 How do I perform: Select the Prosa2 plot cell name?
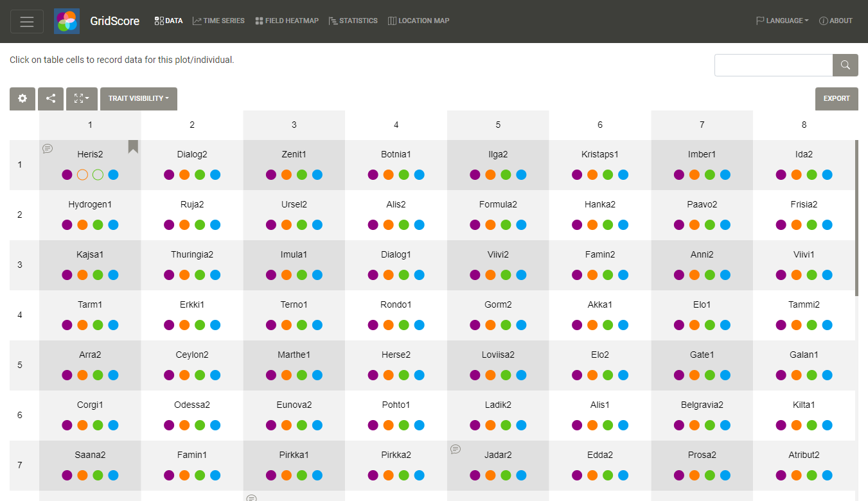(x=702, y=455)
